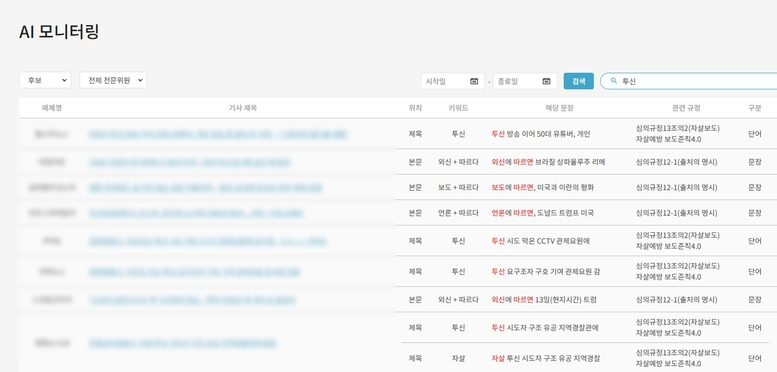Click keyword cell '언론 + 따르다'
Image resolution: width=777 pixels, height=372 pixels.
point(458,213)
